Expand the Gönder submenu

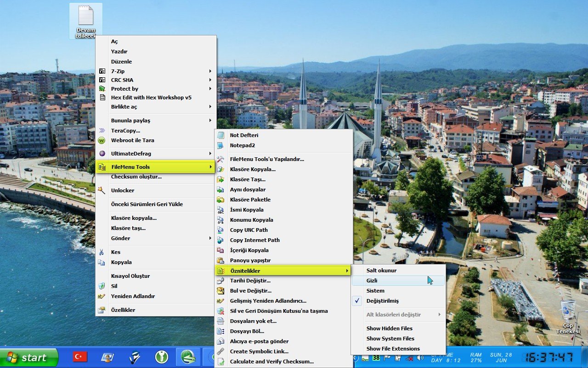pyautogui.click(x=156, y=238)
